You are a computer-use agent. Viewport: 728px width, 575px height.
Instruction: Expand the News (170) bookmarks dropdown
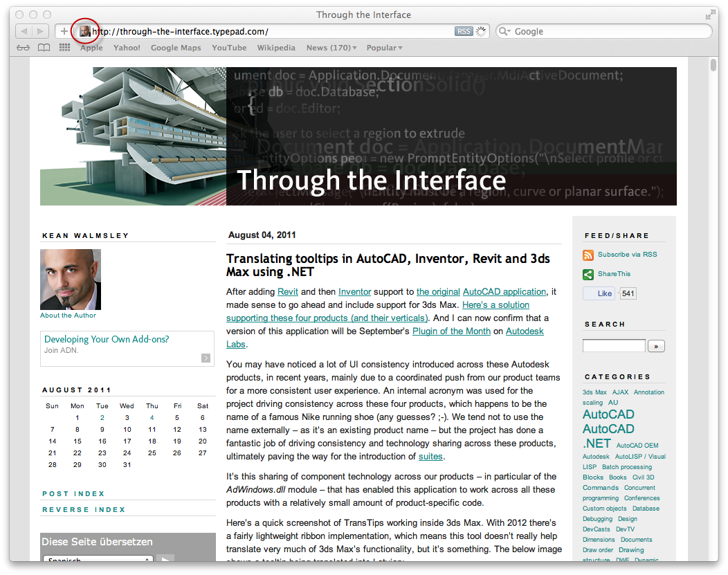[331, 48]
